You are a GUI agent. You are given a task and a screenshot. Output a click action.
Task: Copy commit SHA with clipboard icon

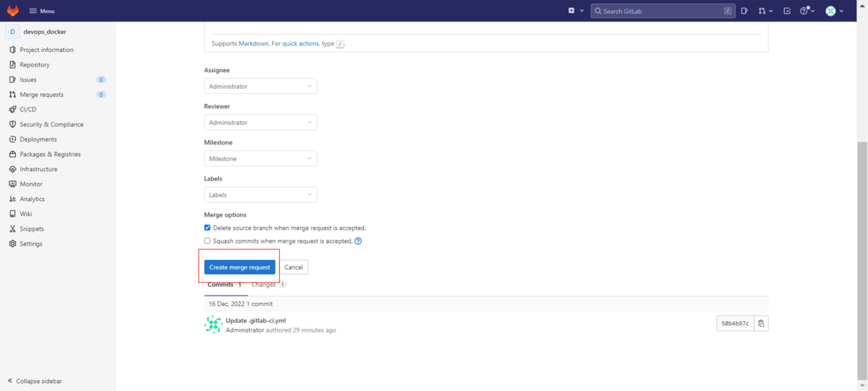(761, 323)
